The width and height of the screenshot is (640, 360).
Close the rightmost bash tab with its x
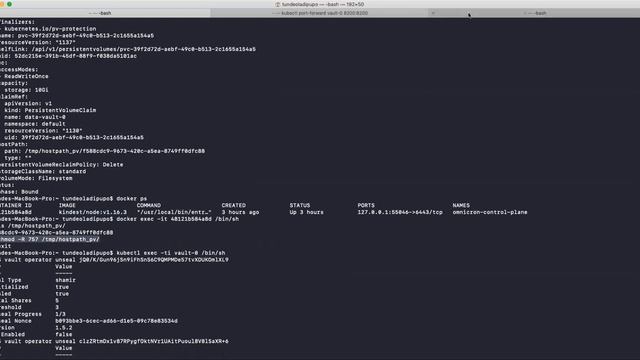[x=433, y=13]
